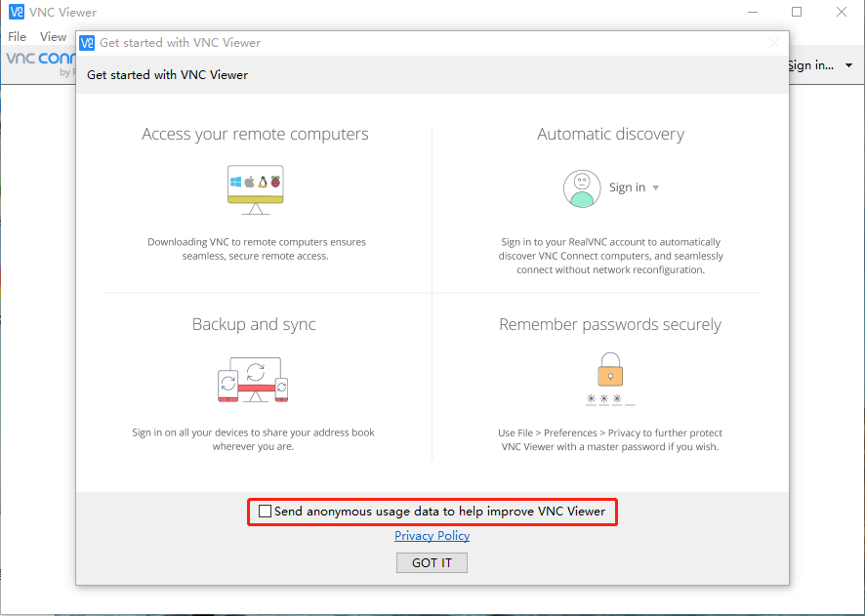
Task: Click the backup and sync devices icon
Action: pyautogui.click(x=253, y=380)
